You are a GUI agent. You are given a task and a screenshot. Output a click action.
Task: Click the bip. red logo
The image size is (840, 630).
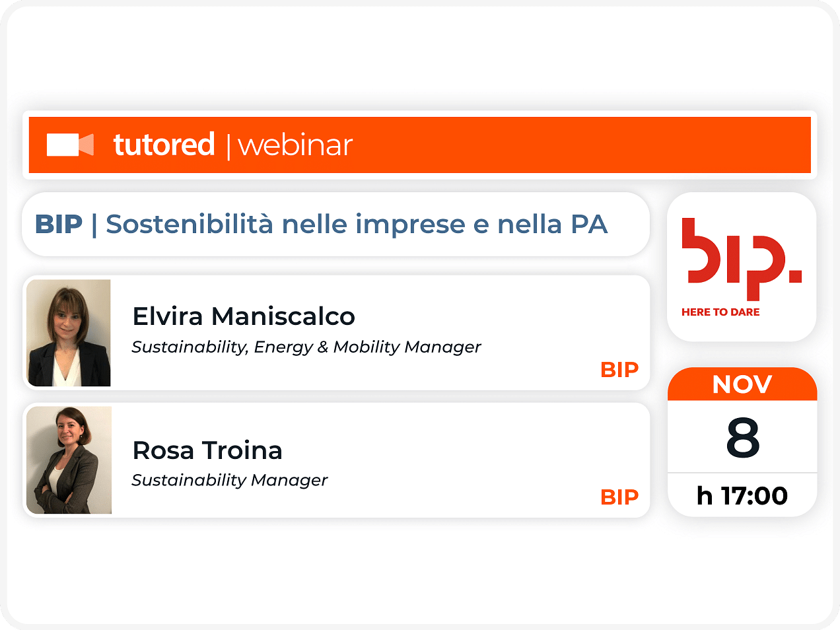742,258
